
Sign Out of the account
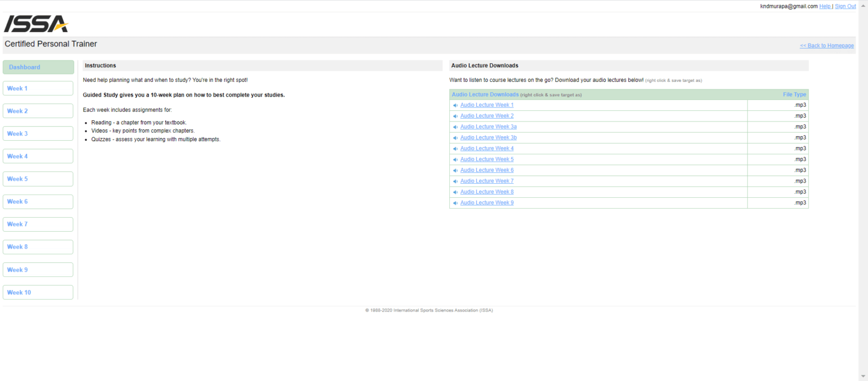tap(845, 6)
